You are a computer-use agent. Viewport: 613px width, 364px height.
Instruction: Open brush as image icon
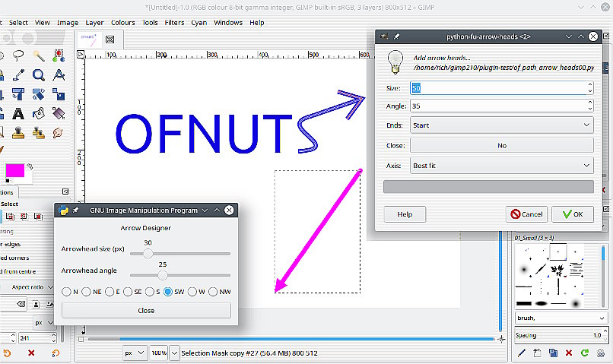(x=601, y=353)
